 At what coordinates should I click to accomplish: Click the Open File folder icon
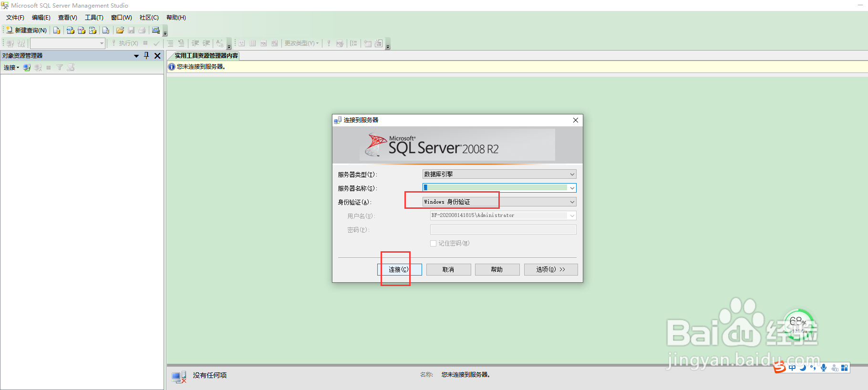click(120, 30)
